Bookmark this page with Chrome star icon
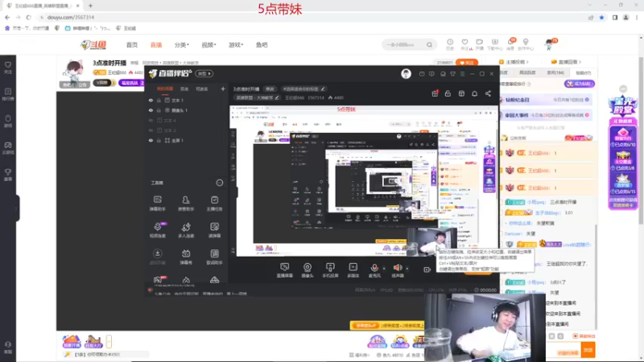The image size is (644, 362). pyautogui.click(x=601, y=17)
